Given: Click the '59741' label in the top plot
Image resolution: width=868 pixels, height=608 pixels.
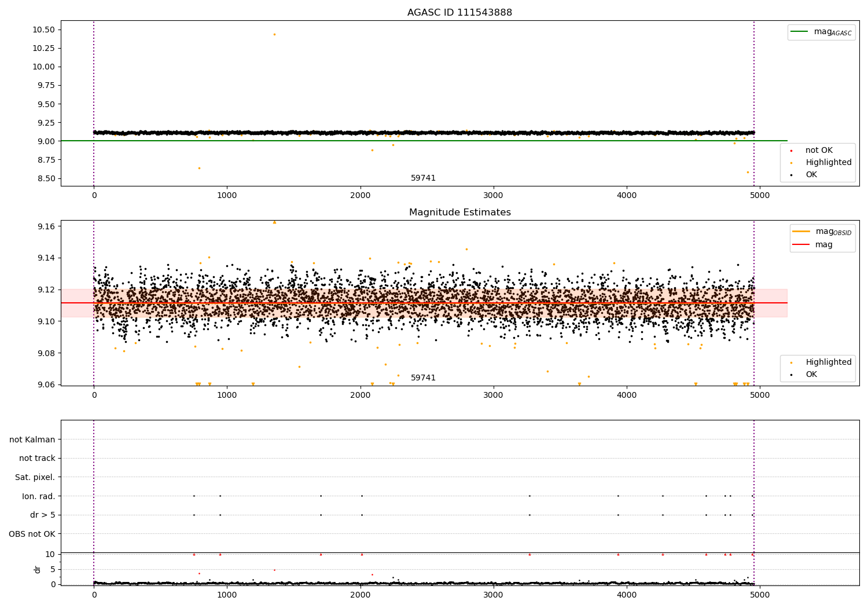Looking at the screenshot, I should [x=423, y=178].
